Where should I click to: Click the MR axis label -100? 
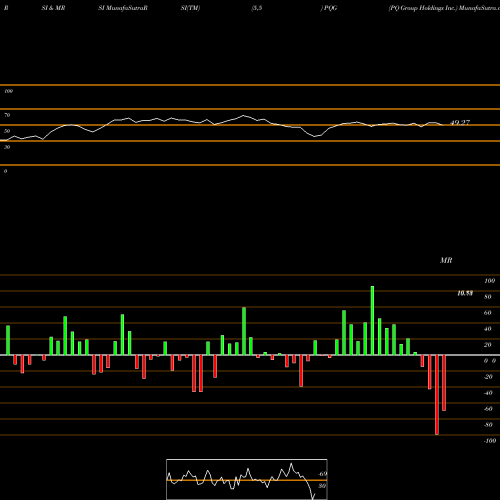[490, 441]
